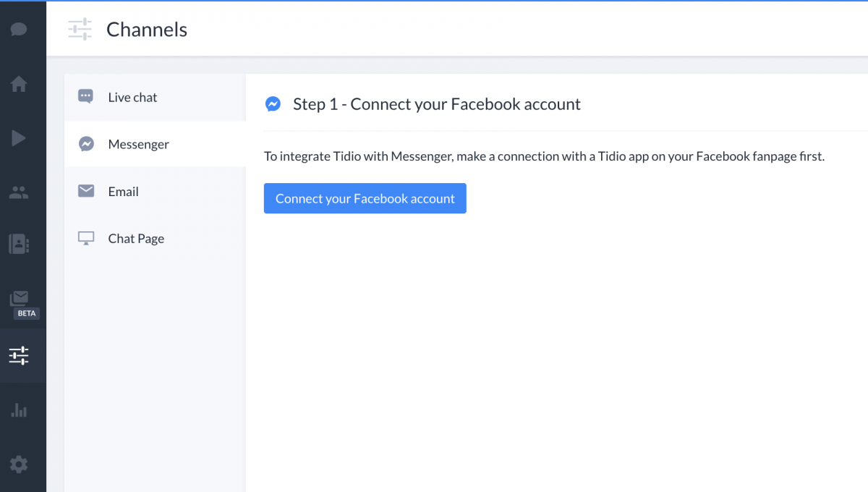Open the play-arrow icon in the sidebar
868x492 pixels.
[x=19, y=138]
